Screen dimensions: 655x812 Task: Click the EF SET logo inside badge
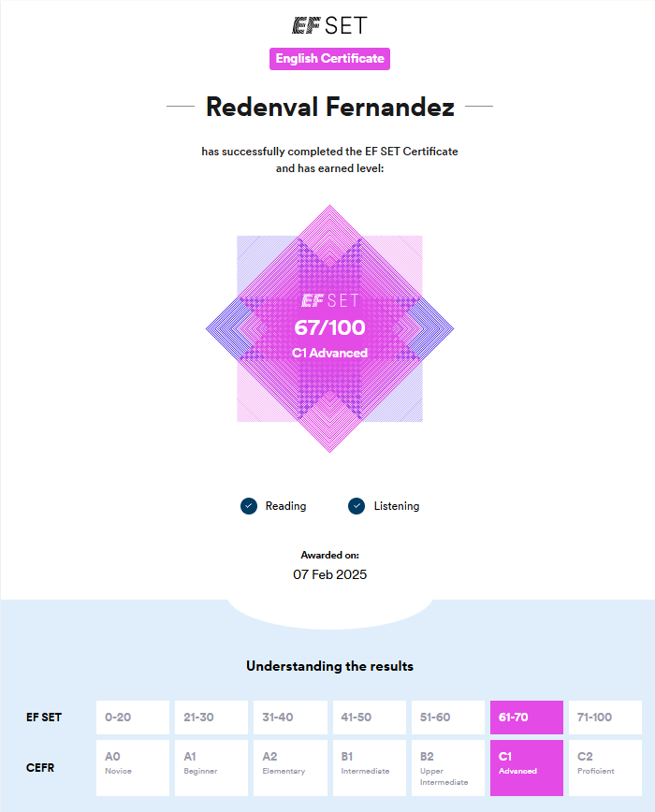pyautogui.click(x=329, y=301)
